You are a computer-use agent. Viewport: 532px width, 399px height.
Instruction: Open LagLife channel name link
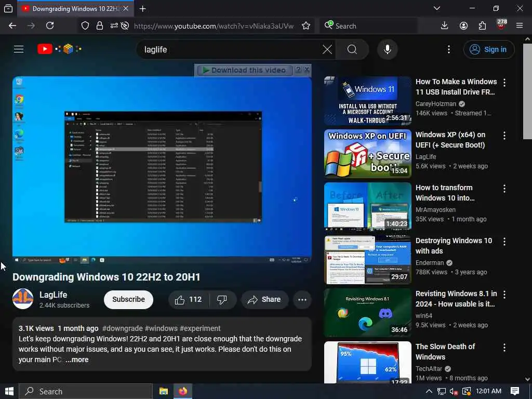54,295
